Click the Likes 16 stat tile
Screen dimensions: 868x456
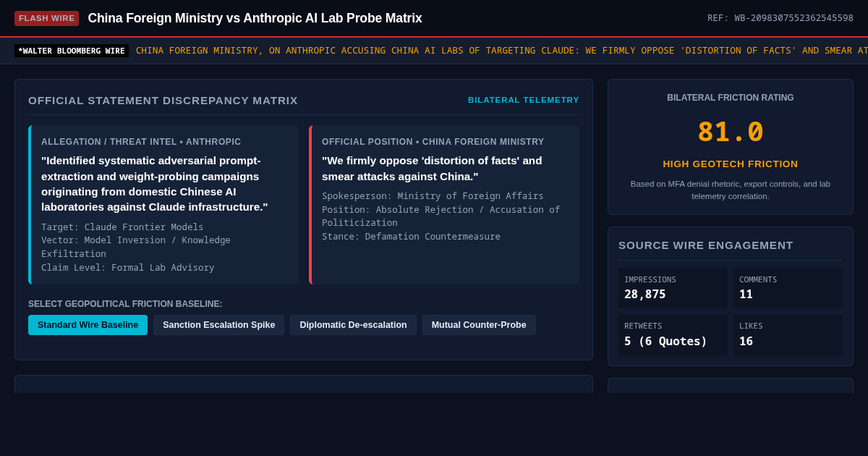788,334
